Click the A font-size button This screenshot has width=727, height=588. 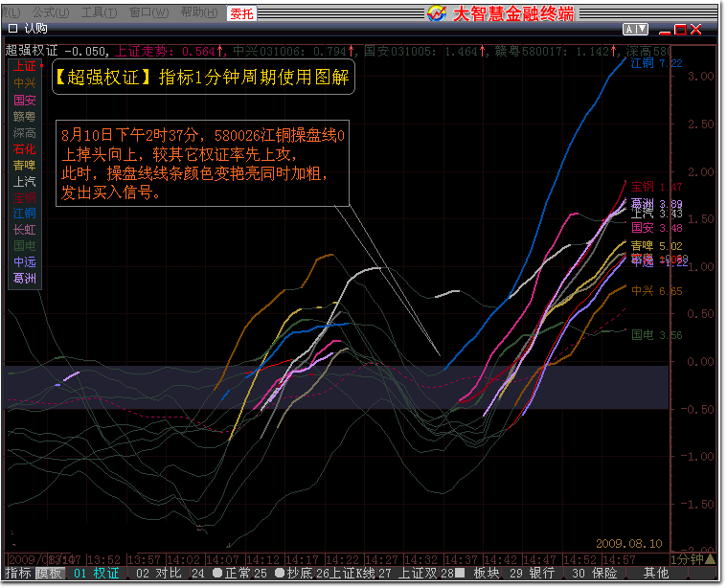pos(628,30)
